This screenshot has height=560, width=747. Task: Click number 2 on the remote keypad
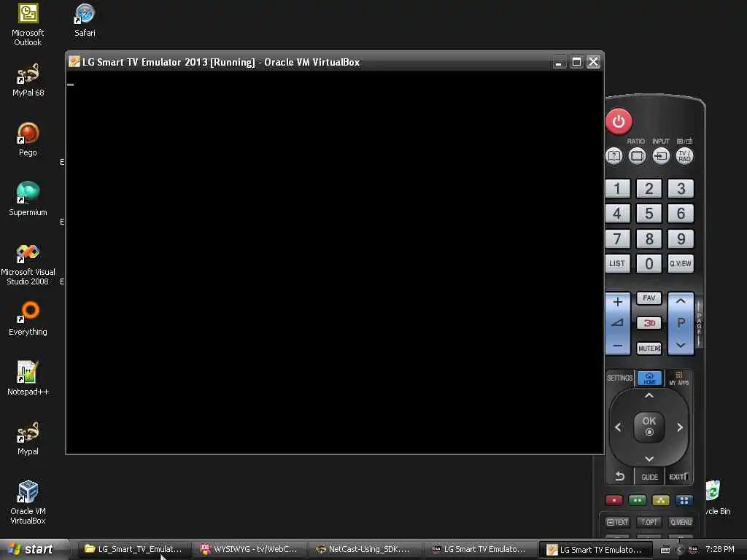649,189
